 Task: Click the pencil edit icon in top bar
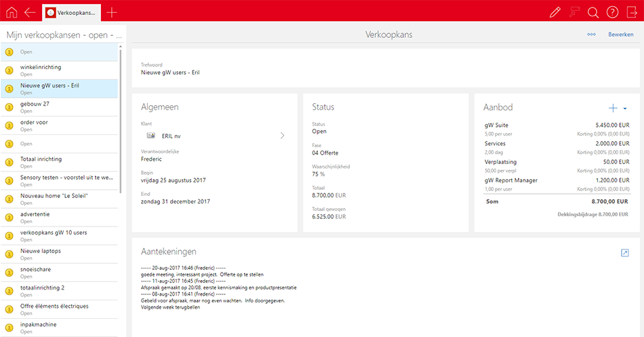tap(555, 12)
